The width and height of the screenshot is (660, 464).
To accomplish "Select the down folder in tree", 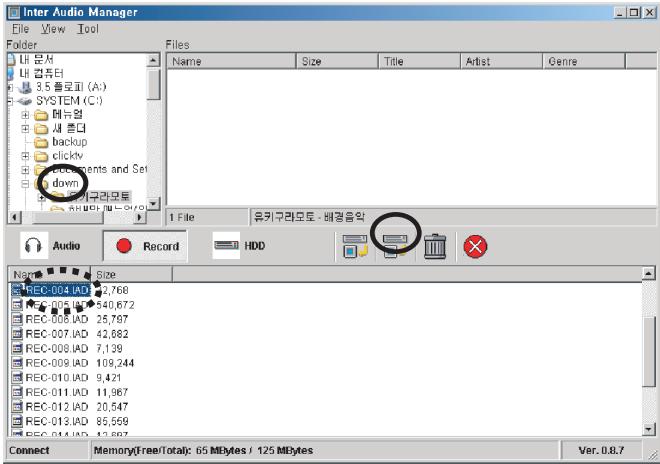I will tap(65, 183).
